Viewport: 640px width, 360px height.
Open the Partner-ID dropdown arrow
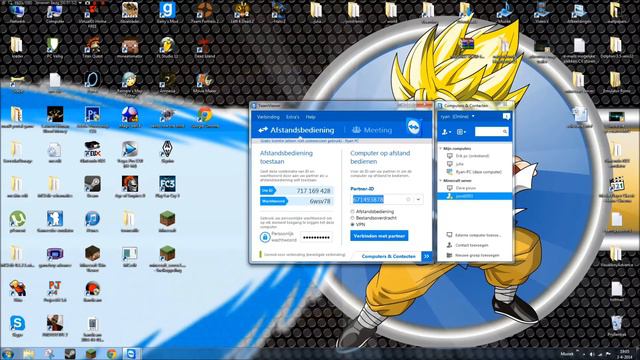[418, 199]
